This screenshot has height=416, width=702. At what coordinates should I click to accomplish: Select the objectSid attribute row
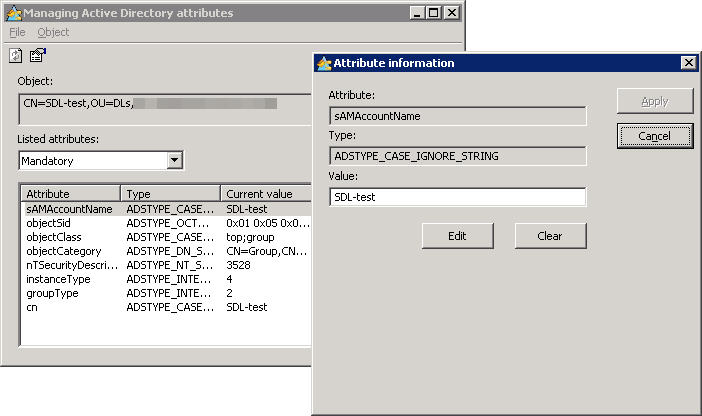pos(166,223)
